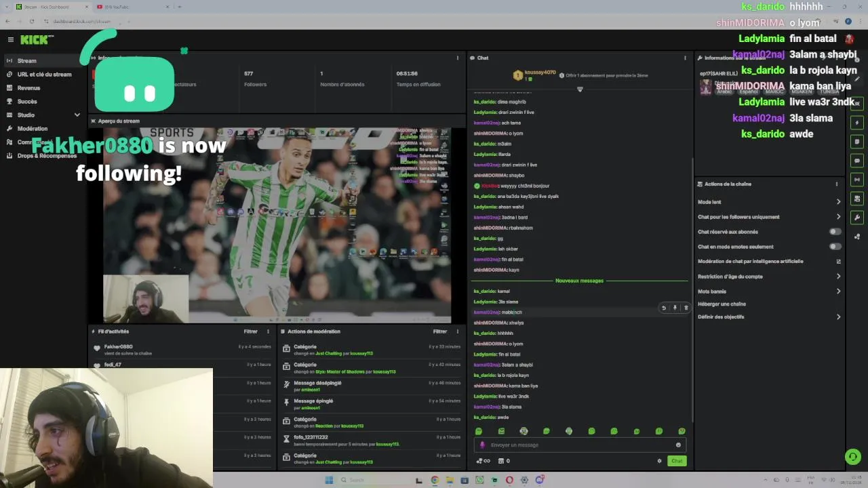Image resolution: width=868 pixels, height=488 pixels.
Task: Click the KICK logo
Action: (35, 40)
